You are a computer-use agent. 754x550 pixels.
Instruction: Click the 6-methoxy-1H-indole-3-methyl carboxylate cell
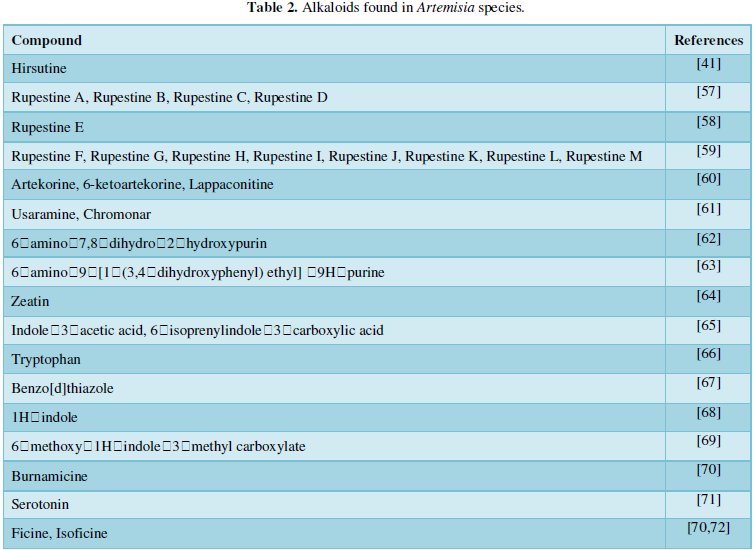pyautogui.click(x=158, y=446)
